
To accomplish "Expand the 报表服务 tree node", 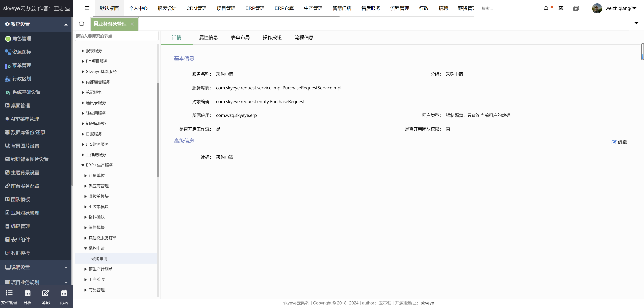I will [x=83, y=51].
